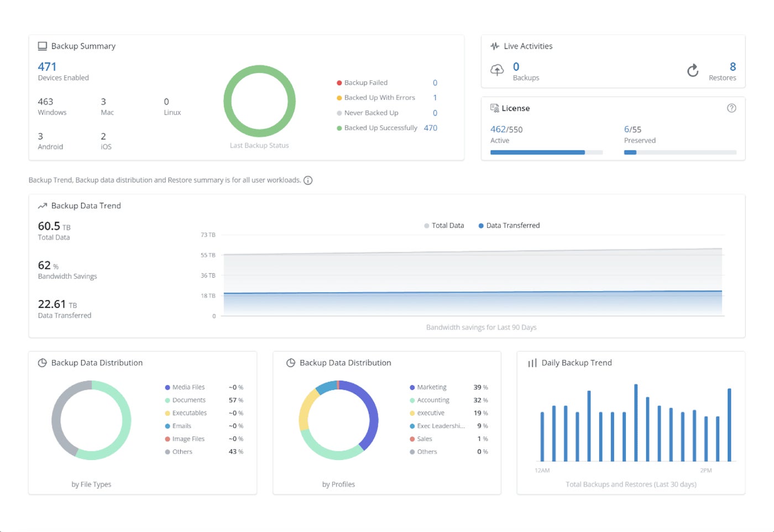Select the Exec Leadershi... profile entry

tap(449, 426)
